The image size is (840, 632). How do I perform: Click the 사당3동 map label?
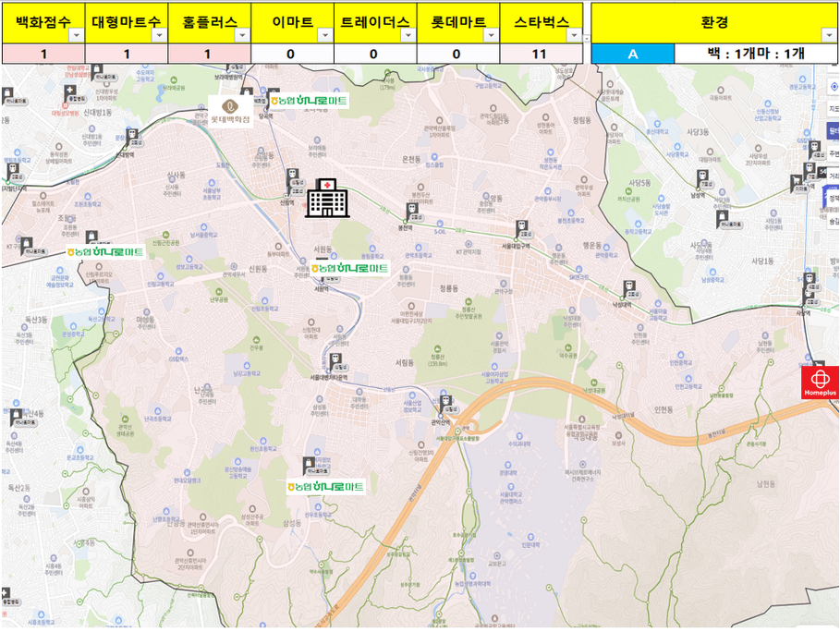[698, 132]
